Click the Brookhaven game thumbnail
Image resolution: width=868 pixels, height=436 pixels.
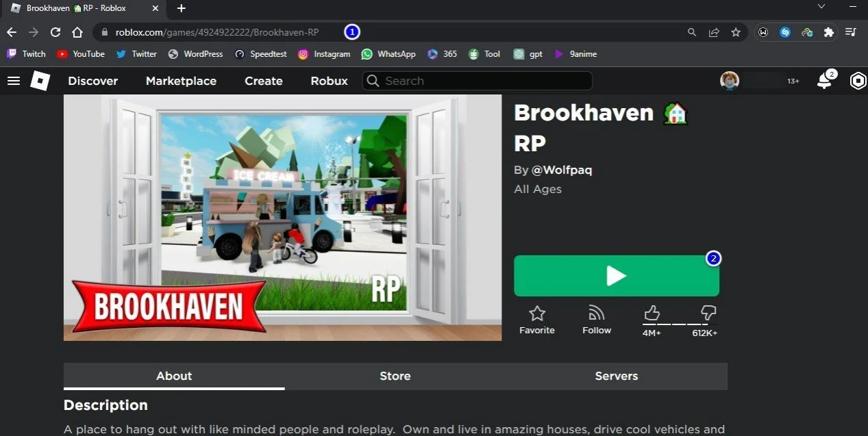(x=282, y=218)
